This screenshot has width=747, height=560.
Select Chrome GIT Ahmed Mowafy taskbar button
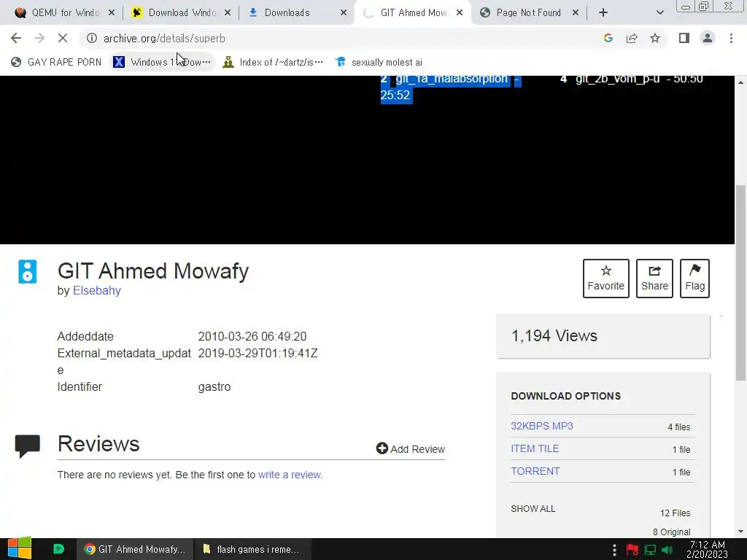coord(135,549)
